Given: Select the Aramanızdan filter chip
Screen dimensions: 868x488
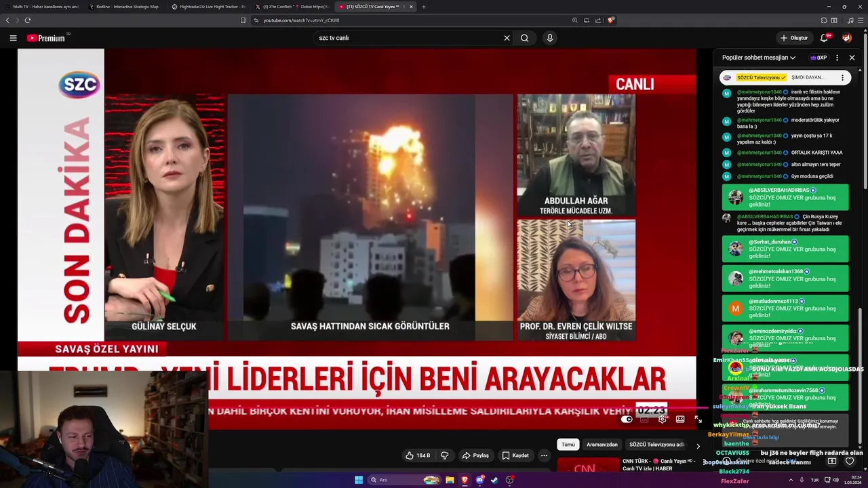Looking at the screenshot, I should (602, 445).
